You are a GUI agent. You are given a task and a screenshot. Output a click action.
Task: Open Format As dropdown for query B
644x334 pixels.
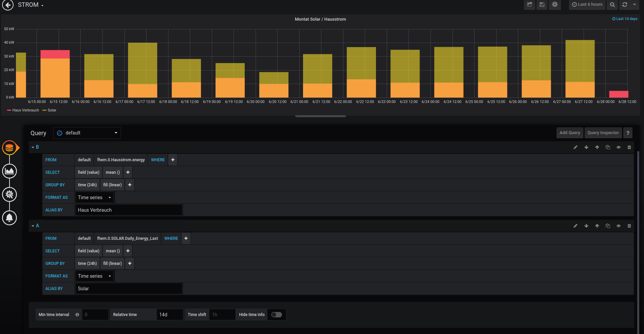coord(94,197)
